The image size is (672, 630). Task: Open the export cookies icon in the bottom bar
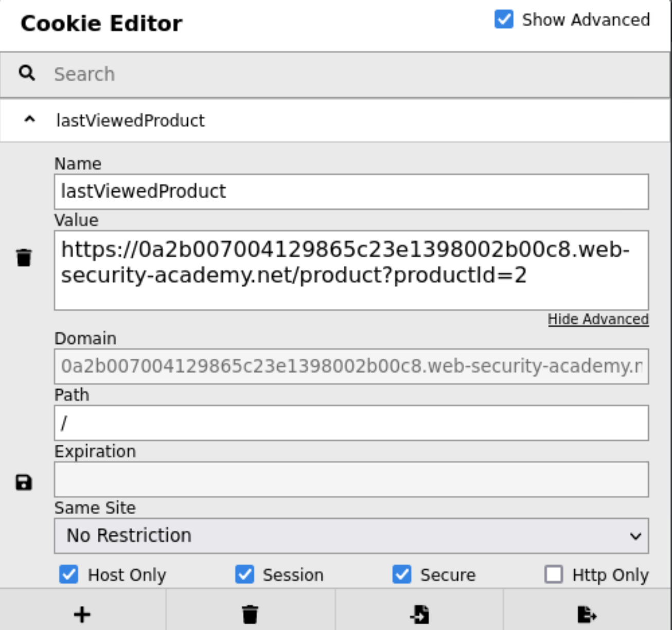point(587,615)
